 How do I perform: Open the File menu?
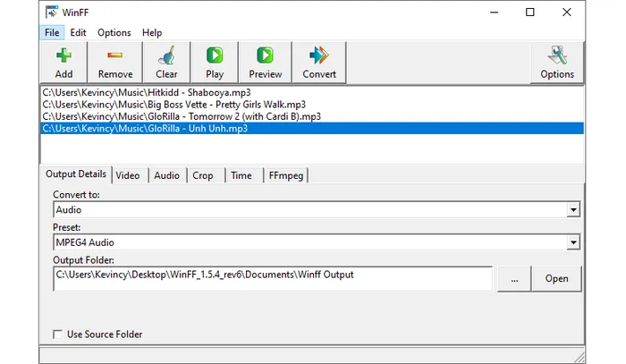pos(52,33)
